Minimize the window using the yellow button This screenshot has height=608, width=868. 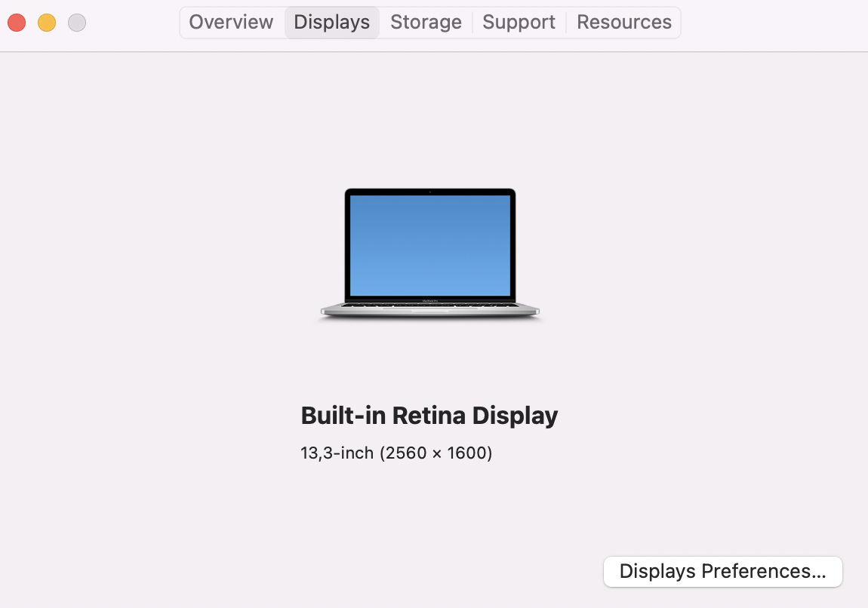point(47,23)
